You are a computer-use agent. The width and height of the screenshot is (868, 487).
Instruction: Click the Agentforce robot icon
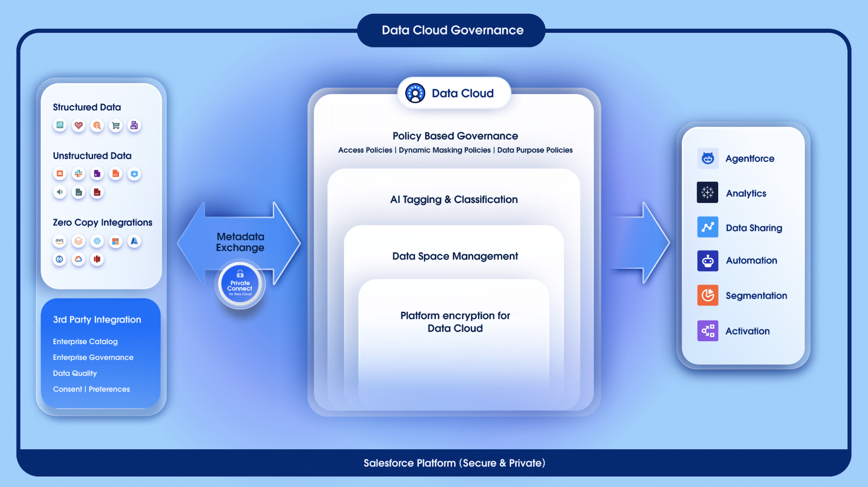pos(707,158)
